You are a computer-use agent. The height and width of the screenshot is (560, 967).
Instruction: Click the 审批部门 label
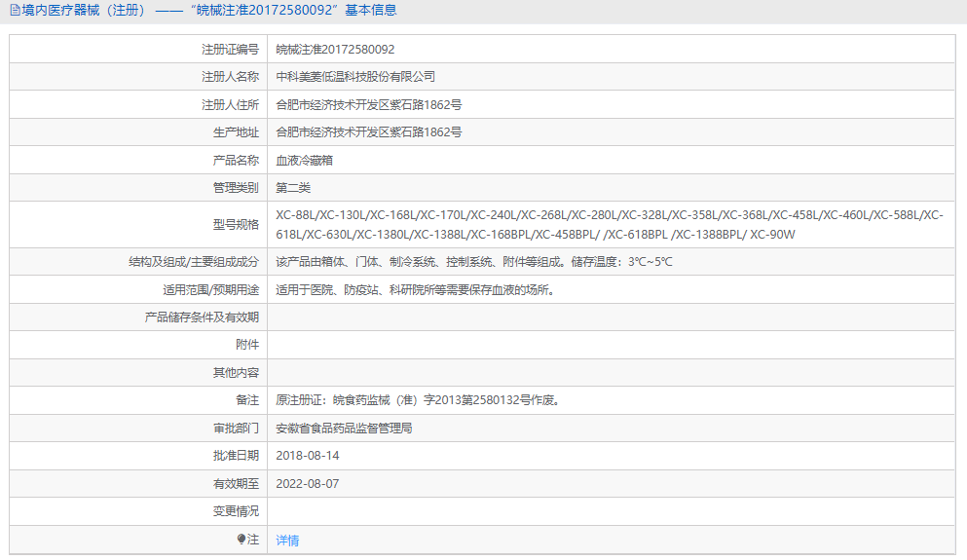coord(237,428)
